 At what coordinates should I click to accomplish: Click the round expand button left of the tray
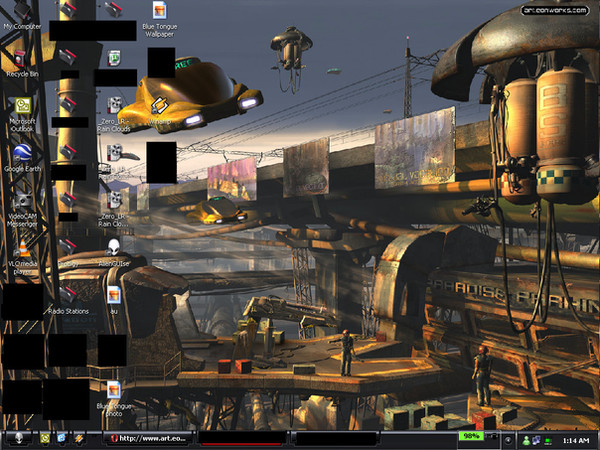point(508,440)
